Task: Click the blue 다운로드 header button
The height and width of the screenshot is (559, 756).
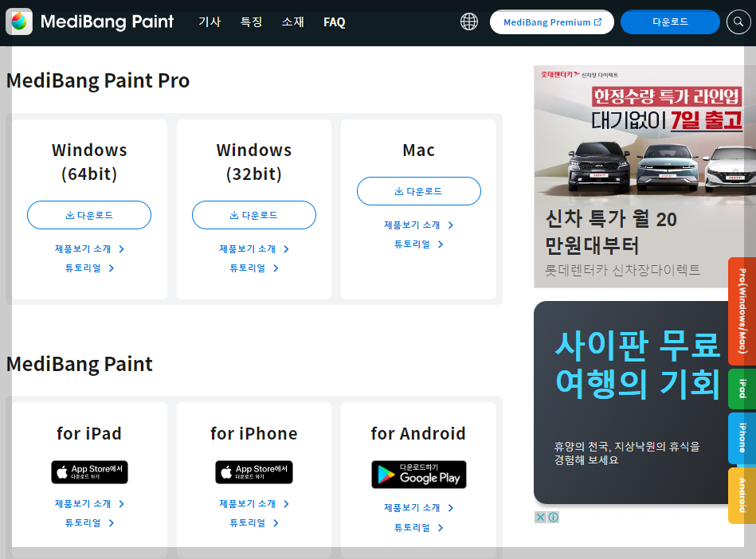Action: (670, 22)
